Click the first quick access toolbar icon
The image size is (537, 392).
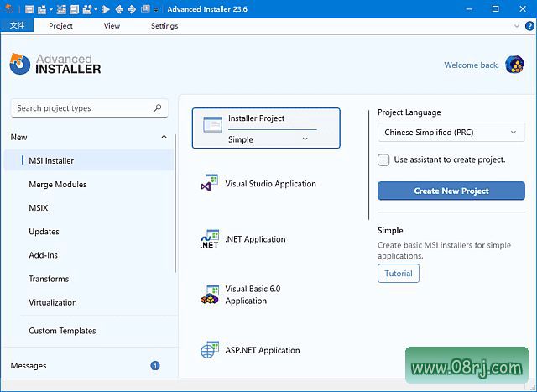pos(29,9)
